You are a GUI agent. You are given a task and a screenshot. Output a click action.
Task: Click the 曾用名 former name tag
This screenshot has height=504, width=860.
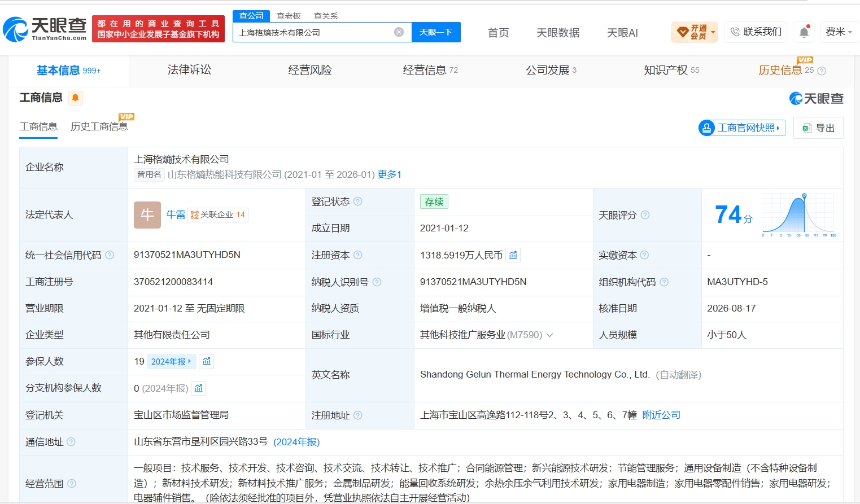tap(149, 175)
